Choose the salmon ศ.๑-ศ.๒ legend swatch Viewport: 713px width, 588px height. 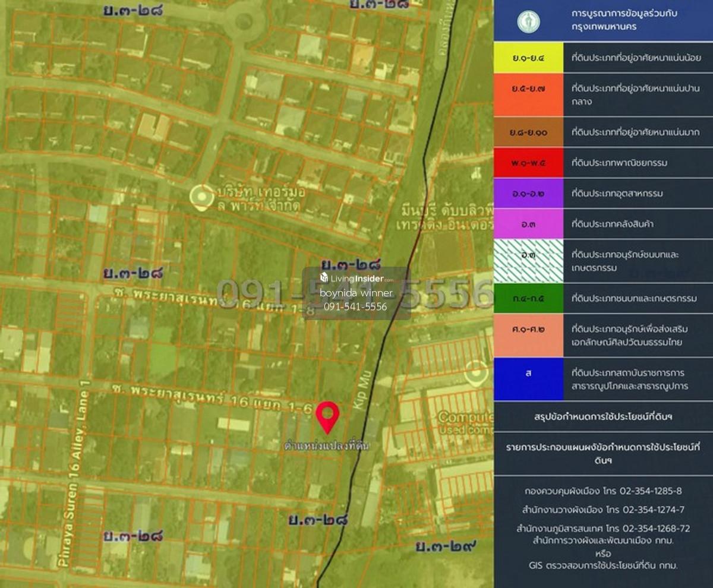click(528, 336)
